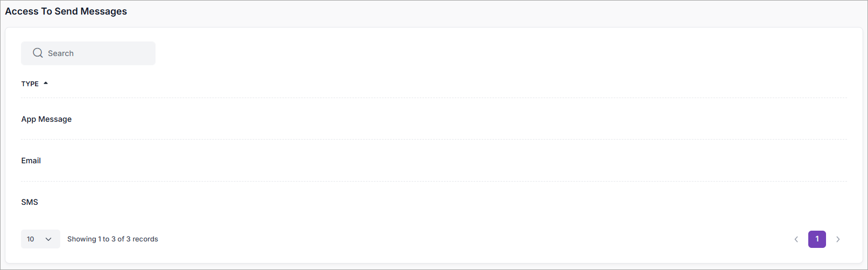Select the SMS row
Screen dimensions: 868x270
(433, 202)
